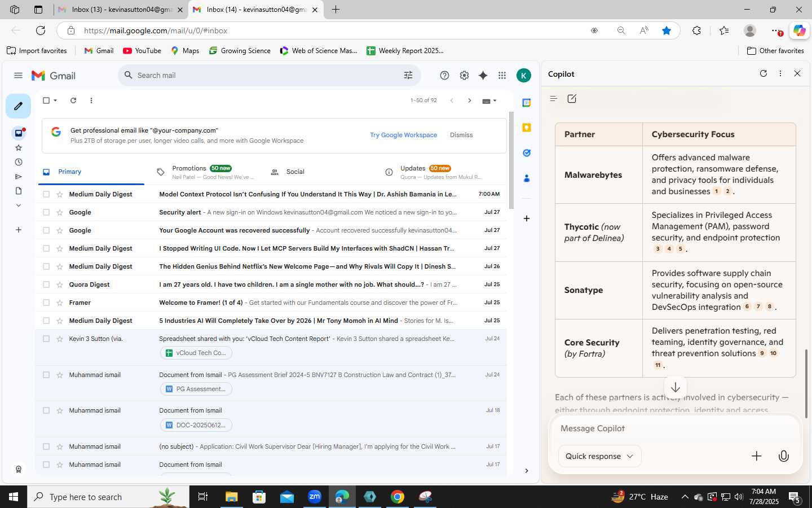
Task: Go to Drafts in Gmail sidebar
Action: click(x=19, y=191)
